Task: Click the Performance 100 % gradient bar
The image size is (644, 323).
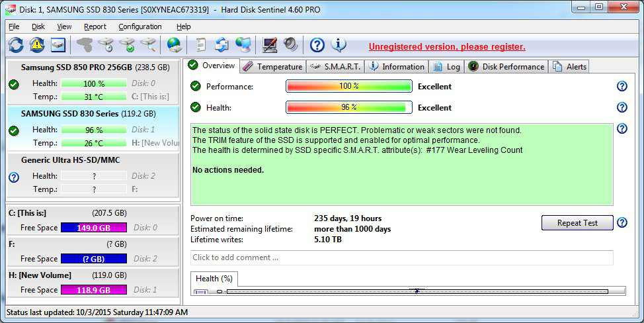Action: 348,86
